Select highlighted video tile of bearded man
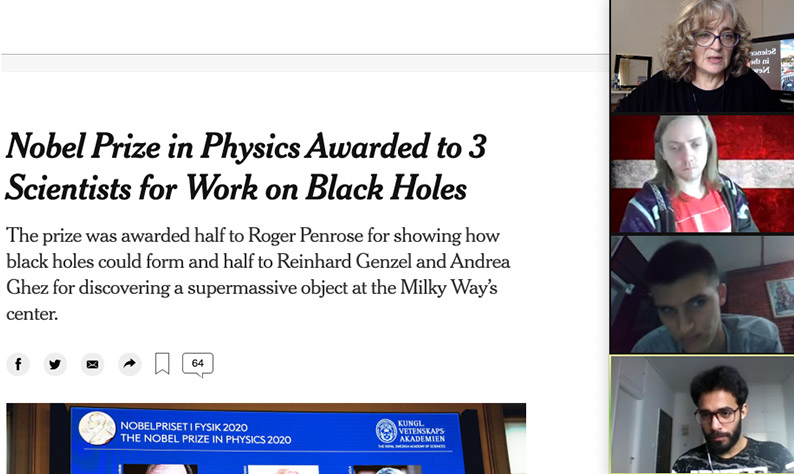794x474 pixels. click(702, 415)
